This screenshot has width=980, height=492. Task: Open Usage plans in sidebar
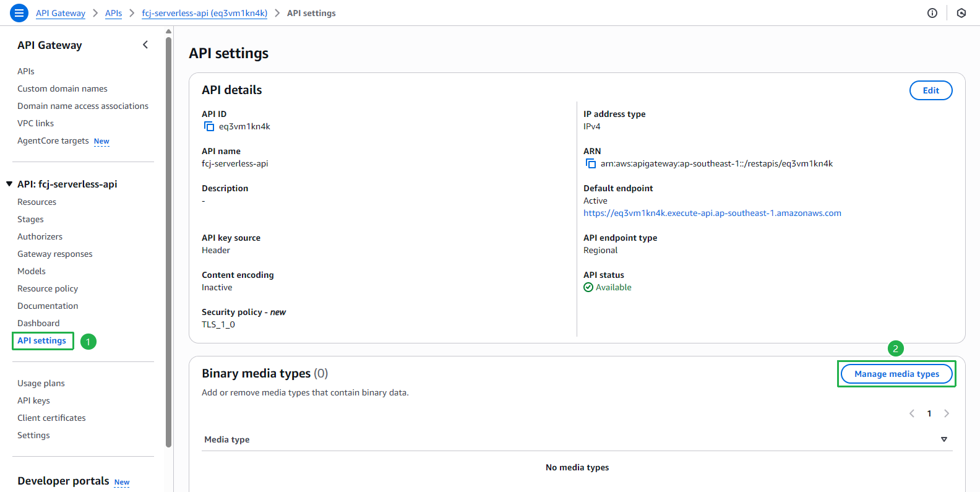(41, 383)
